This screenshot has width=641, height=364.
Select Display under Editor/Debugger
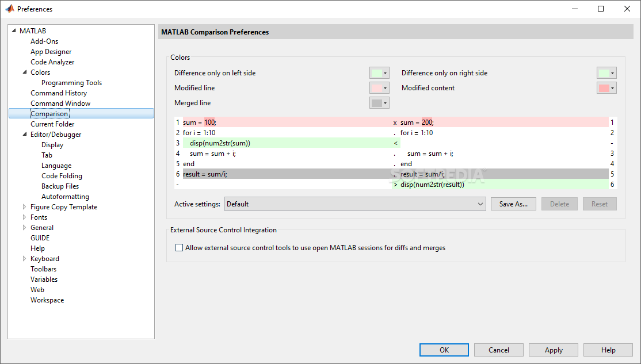pyautogui.click(x=52, y=145)
